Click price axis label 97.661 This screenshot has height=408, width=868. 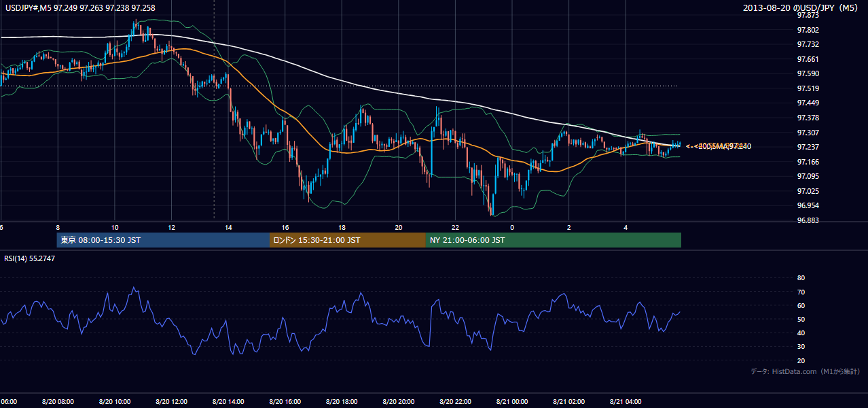pos(808,59)
